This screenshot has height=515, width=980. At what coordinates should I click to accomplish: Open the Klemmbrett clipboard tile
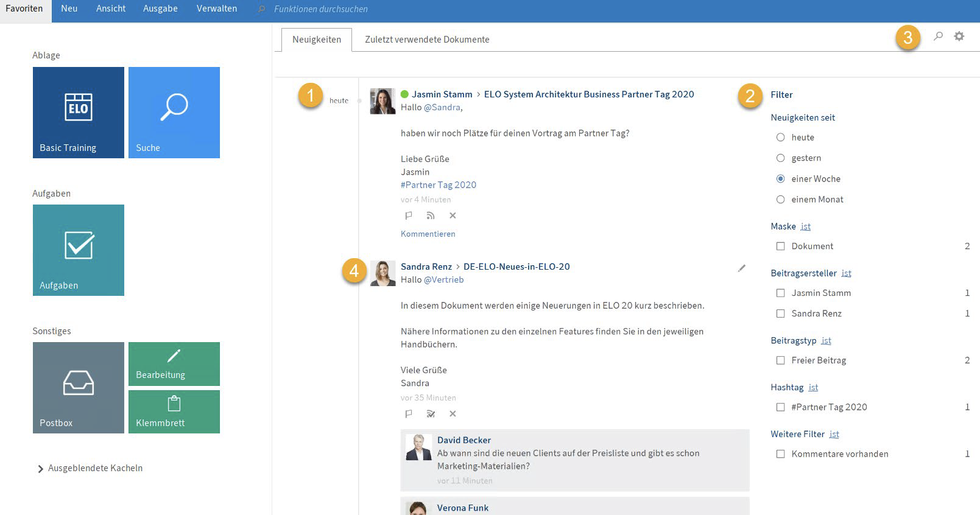tap(174, 412)
